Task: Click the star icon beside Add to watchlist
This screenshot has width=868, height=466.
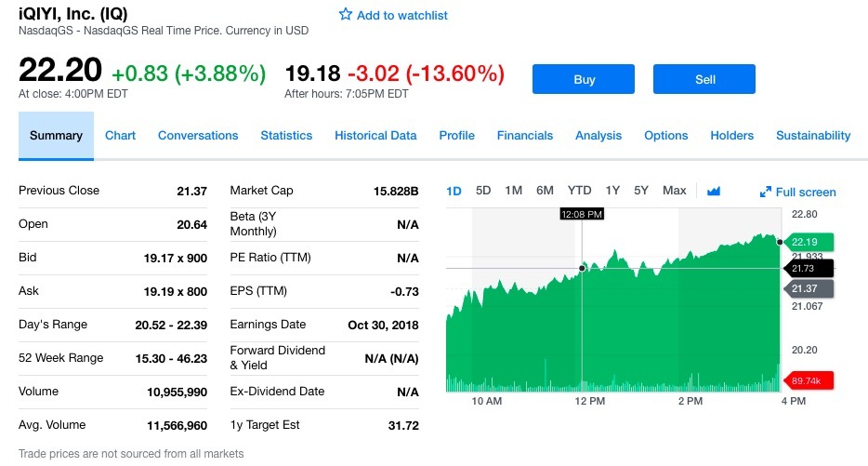Action: (x=346, y=14)
